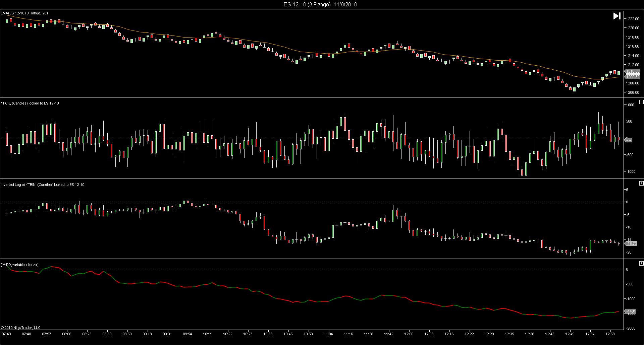Click the 11:28 time axis label
This screenshot has height=345, width=644.
tap(369, 334)
